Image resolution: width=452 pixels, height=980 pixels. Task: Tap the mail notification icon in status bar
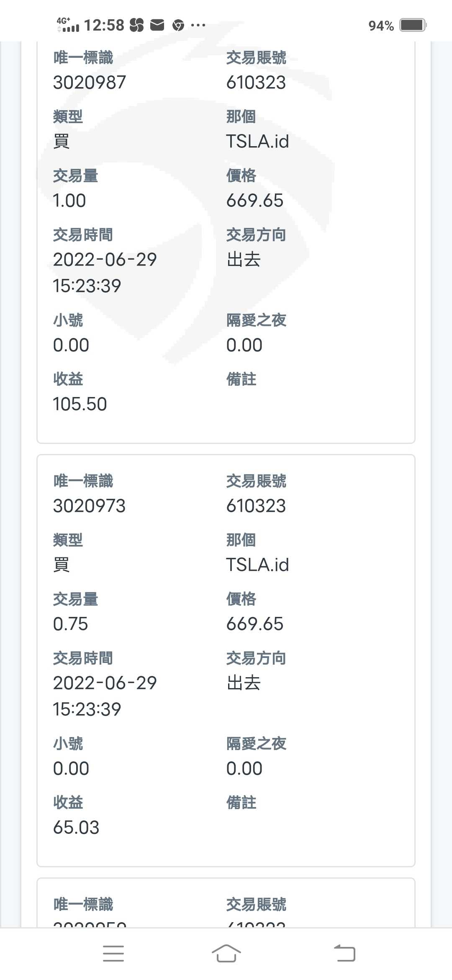click(157, 26)
